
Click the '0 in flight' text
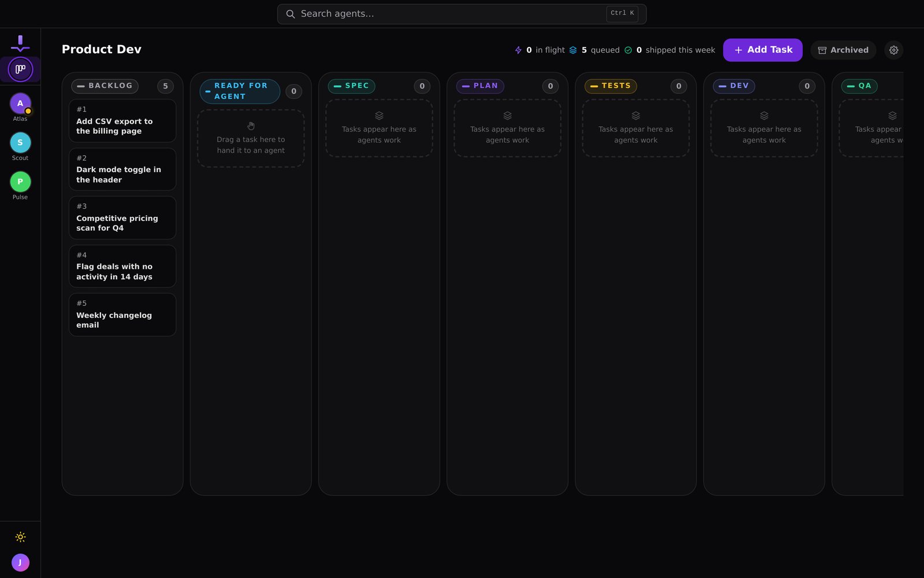pos(546,50)
